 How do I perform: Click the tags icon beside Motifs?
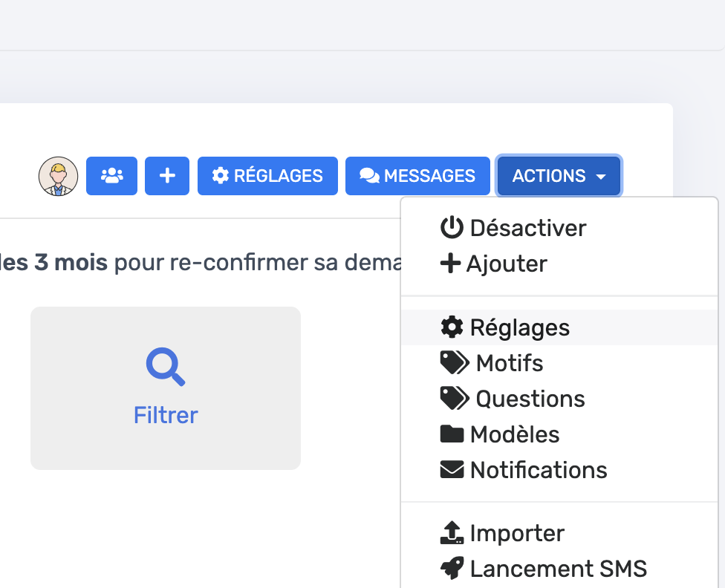pyautogui.click(x=455, y=362)
